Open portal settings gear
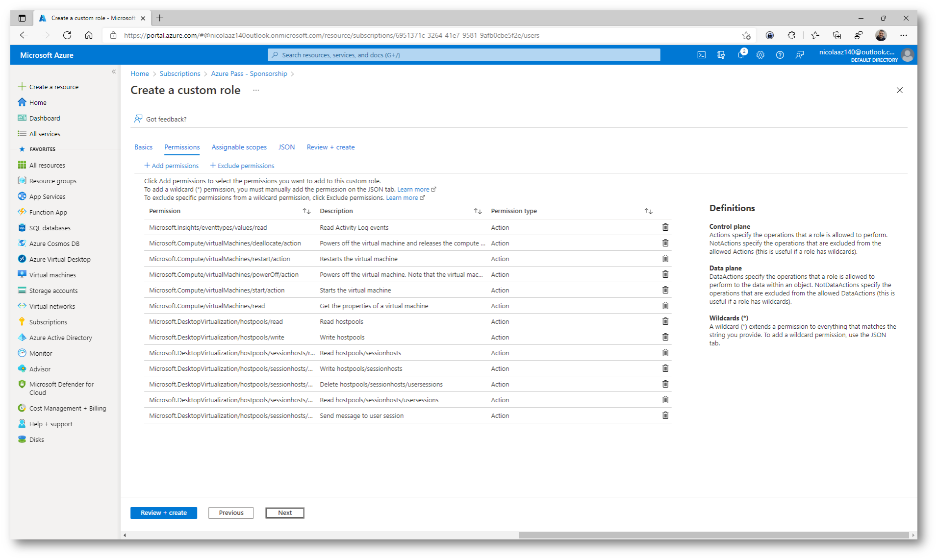938x560 pixels. pos(761,55)
